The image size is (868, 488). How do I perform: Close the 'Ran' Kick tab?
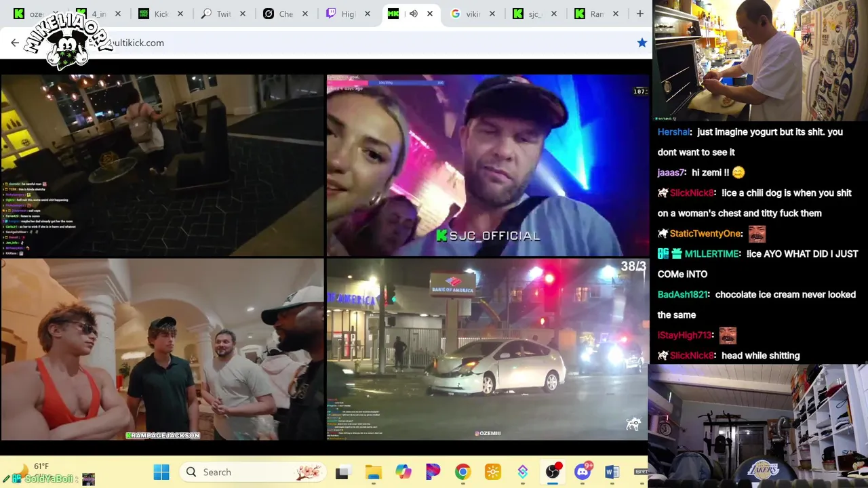pyautogui.click(x=616, y=14)
